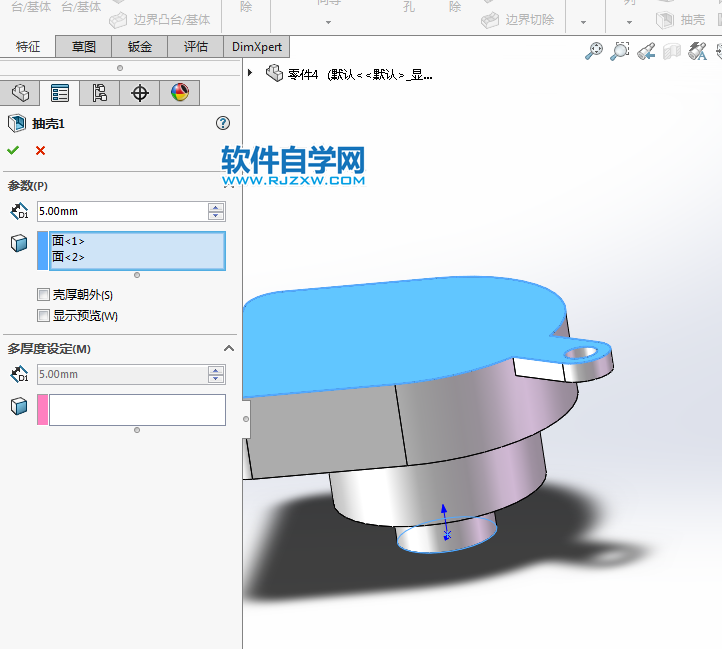Image resolution: width=722 pixels, height=649 pixels.
Task: Click the 零件4 (默认<<默认>_显... tree label
Action: 360,74
